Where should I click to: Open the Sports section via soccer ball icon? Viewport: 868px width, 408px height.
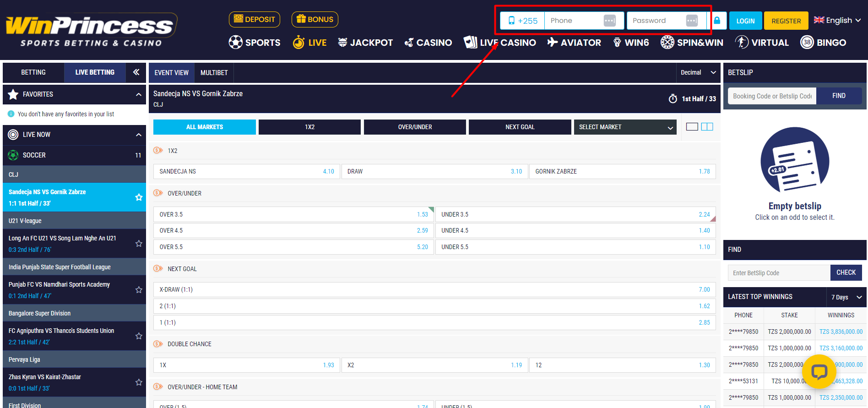pyautogui.click(x=235, y=42)
